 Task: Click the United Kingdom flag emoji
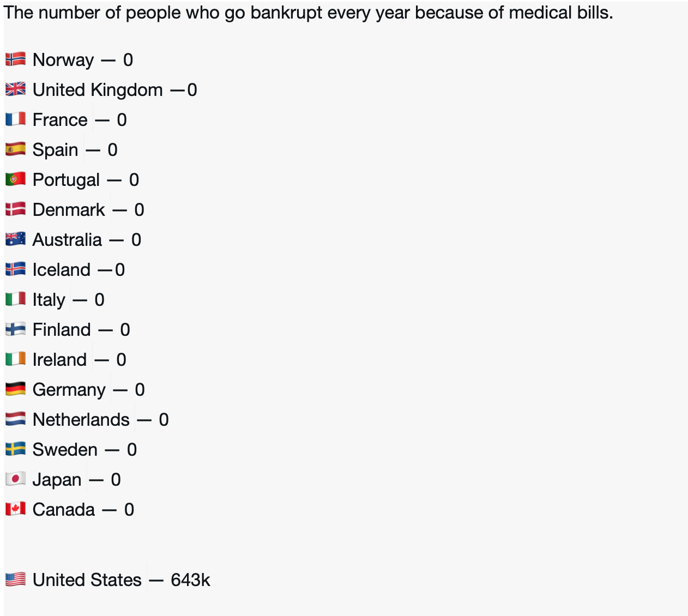tap(15, 89)
